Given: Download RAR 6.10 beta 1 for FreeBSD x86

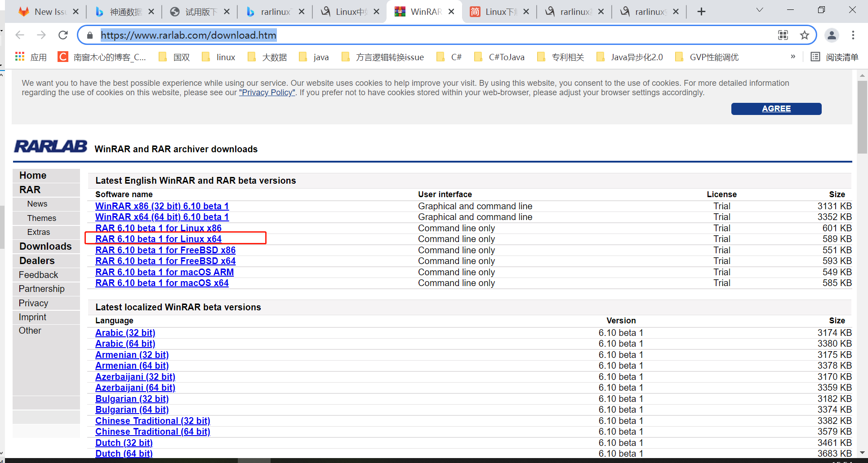Looking at the screenshot, I should [x=165, y=250].
